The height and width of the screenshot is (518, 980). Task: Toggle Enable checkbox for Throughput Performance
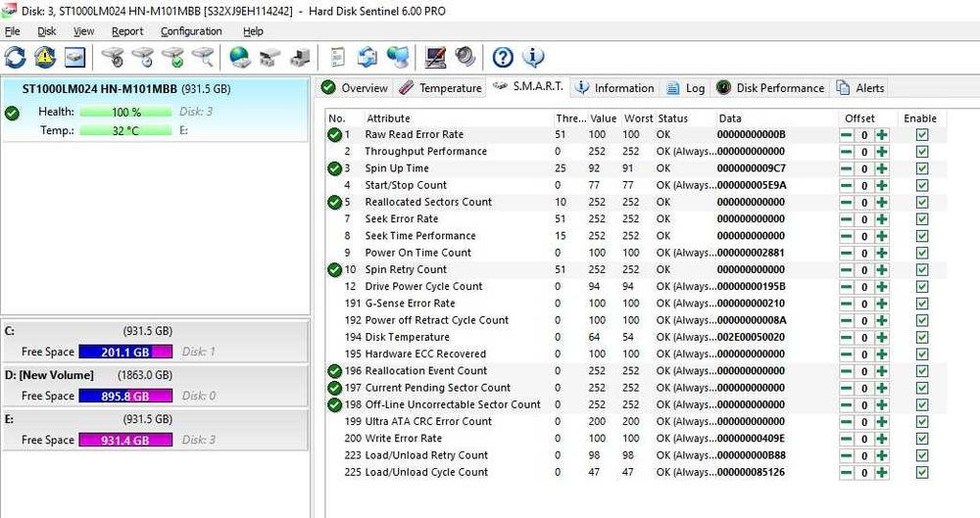922,152
